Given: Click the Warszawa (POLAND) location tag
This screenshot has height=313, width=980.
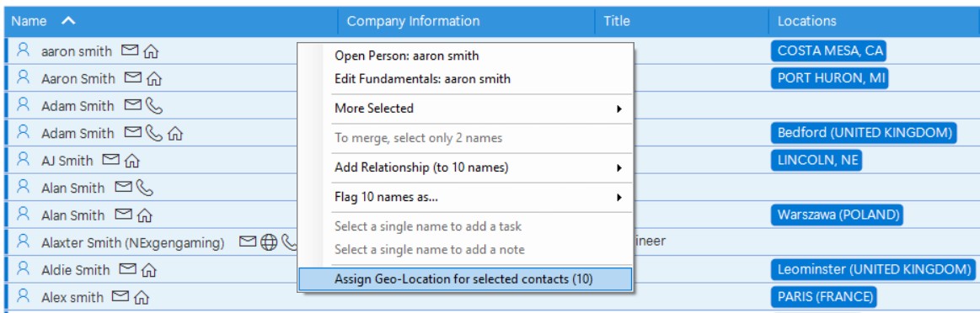Looking at the screenshot, I should (x=838, y=215).
